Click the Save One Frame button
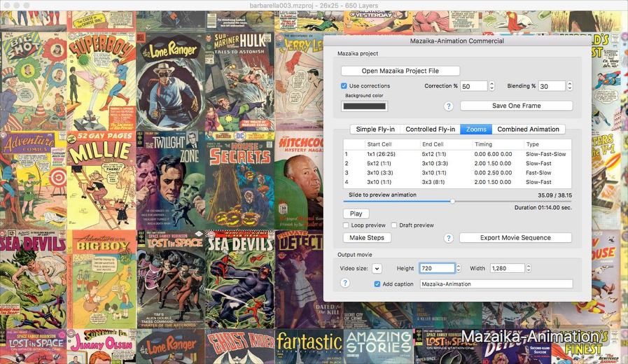Screen dimensions: 628x364 click(x=516, y=106)
